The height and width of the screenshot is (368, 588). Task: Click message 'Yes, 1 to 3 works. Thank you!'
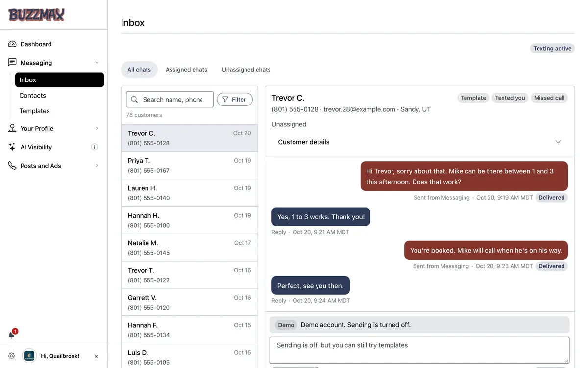321,217
